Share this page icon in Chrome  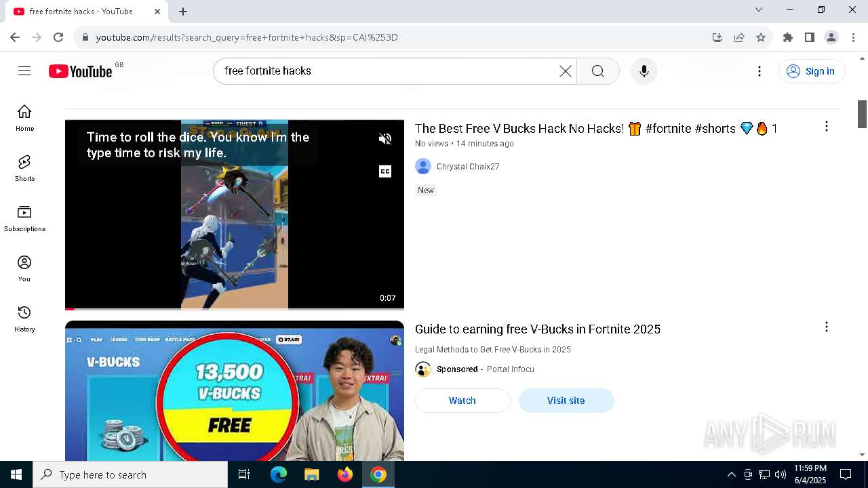[739, 37]
